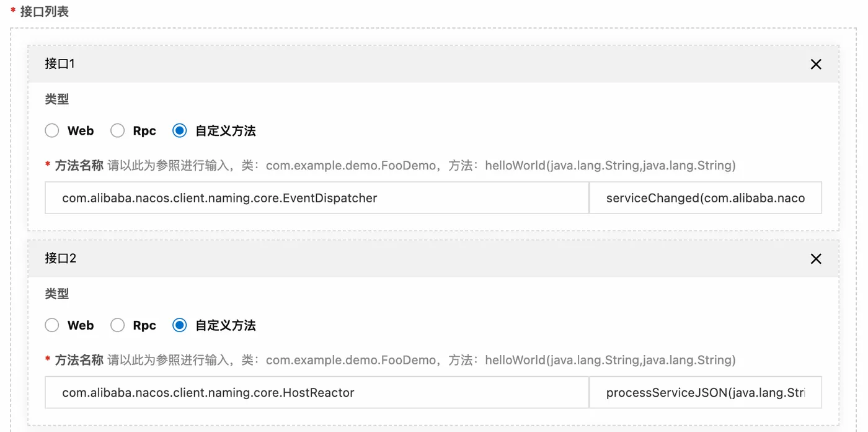Click the 接口2 header title

point(61,258)
